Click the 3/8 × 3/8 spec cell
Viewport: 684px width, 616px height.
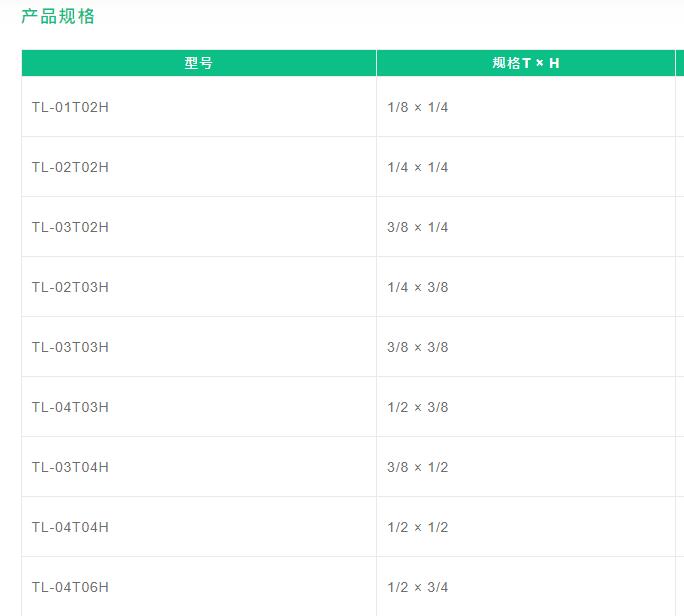tap(526, 347)
